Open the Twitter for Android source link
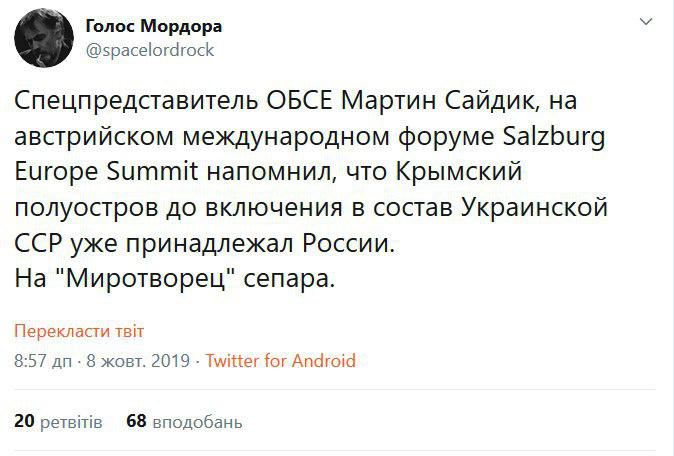The height and width of the screenshot is (456, 674). click(x=281, y=361)
